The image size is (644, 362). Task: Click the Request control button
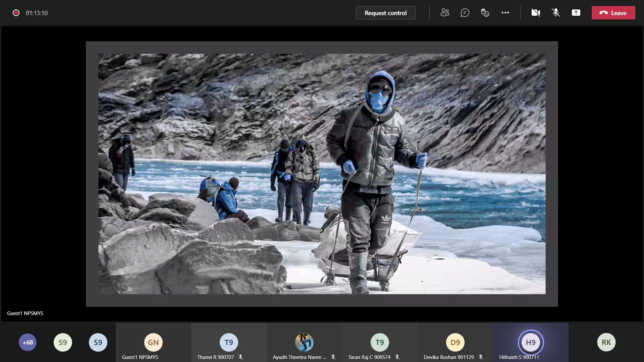point(385,13)
